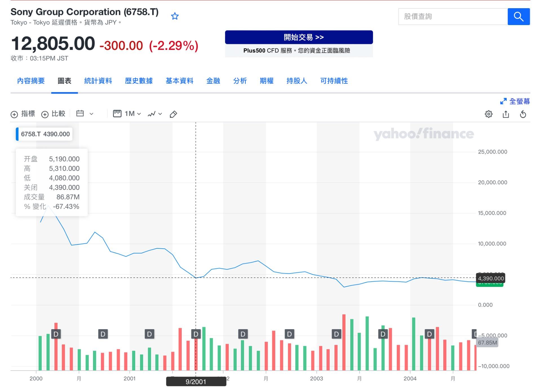Viewport: 541px width, 392px height.
Task: Reset chart with the undo arrow icon
Action: [x=523, y=114]
